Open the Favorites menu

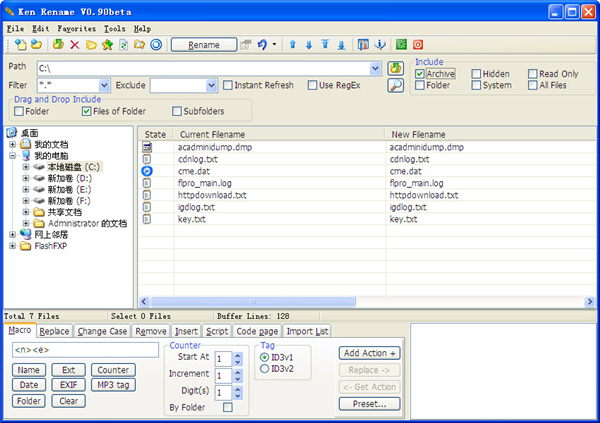click(x=77, y=29)
